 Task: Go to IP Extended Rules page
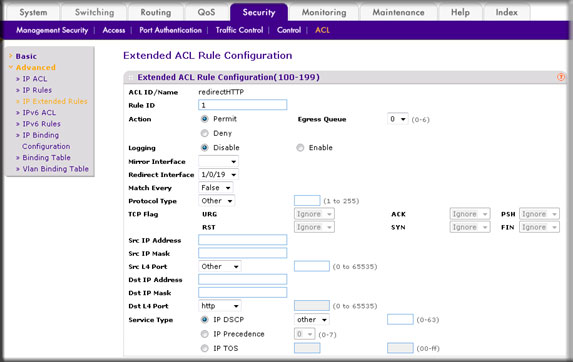55,102
